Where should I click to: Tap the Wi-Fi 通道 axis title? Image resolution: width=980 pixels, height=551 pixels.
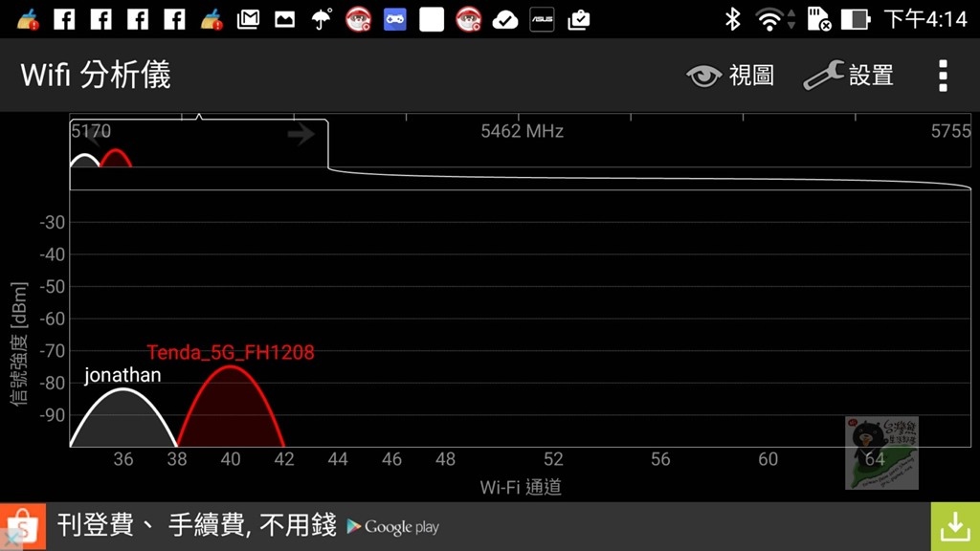[x=521, y=487]
